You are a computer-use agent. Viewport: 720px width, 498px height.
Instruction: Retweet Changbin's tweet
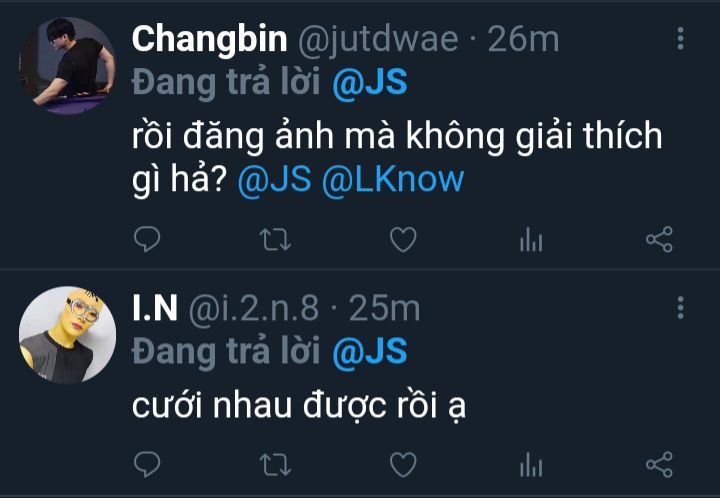(275, 239)
